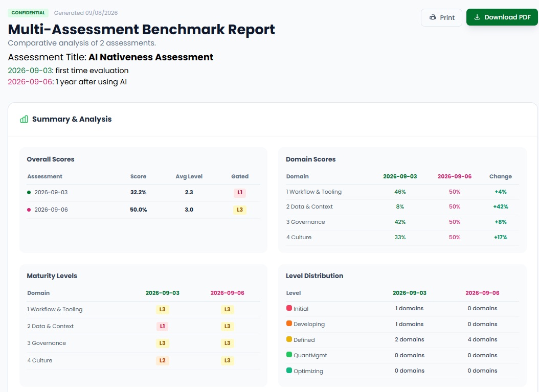539x392 pixels.
Task: Click the Optimizing level label
Action: [x=308, y=371]
